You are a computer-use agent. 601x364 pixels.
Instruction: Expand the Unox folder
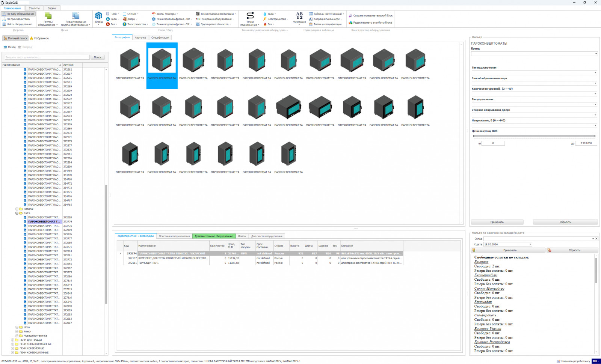[17, 327]
